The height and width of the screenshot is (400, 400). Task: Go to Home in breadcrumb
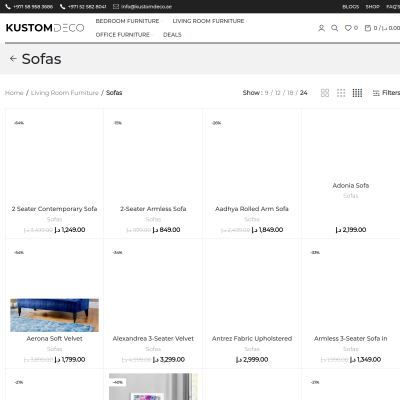coord(14,93)
